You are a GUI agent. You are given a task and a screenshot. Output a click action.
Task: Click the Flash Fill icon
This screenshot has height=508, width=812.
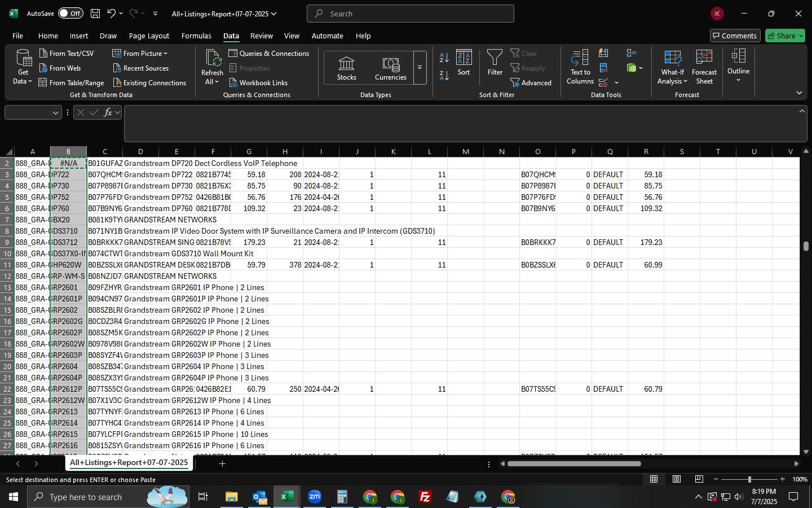(x=603, y=53)
